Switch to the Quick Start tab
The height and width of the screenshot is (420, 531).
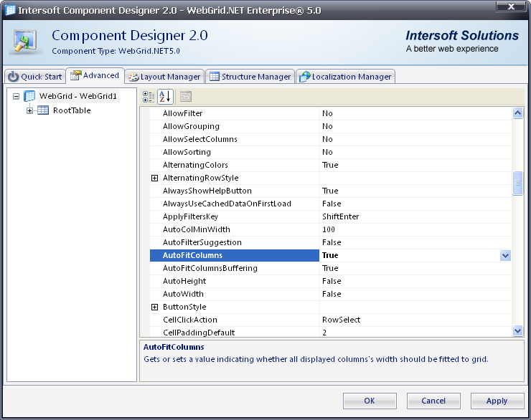click(x=36, y=77)
